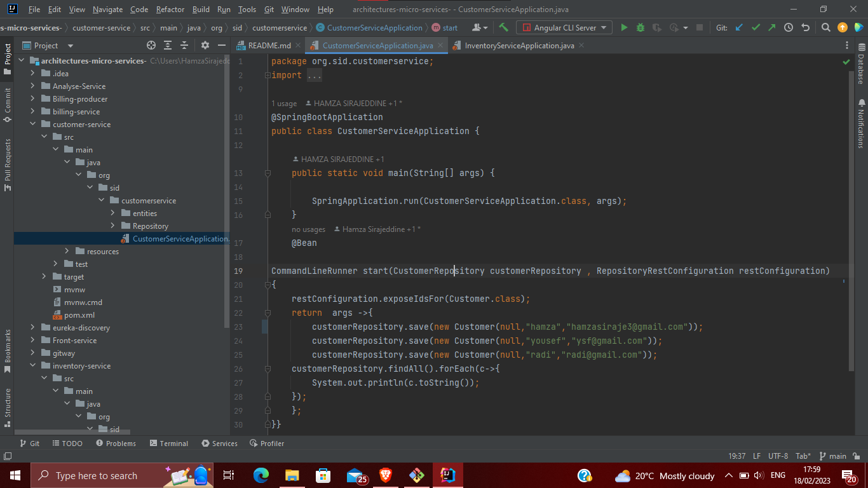The width and height of the screenshot is (868, 488).
Task: Click the Git rollback arrow icon
Action: click(805, 27)
